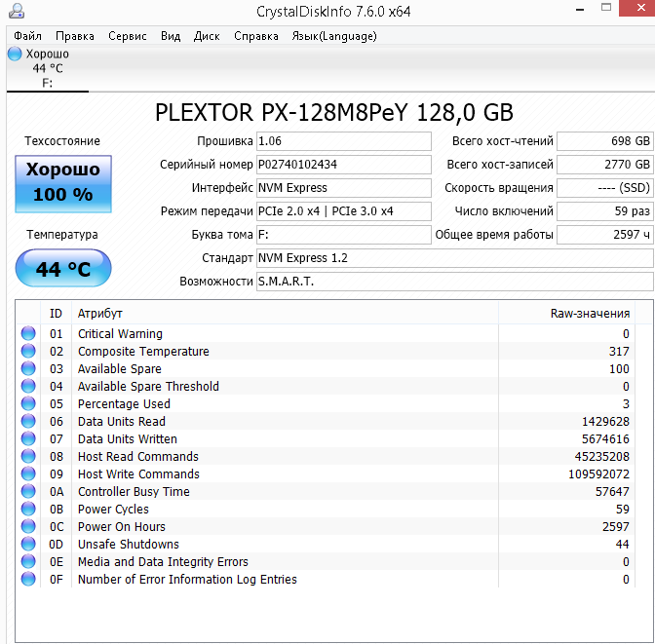Click the Атрибут column header

[x=285, y=313]
